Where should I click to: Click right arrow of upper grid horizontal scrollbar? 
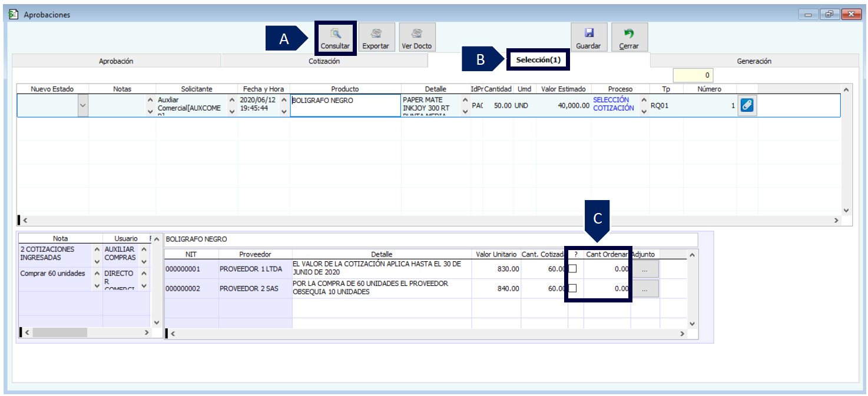[836, 220]
